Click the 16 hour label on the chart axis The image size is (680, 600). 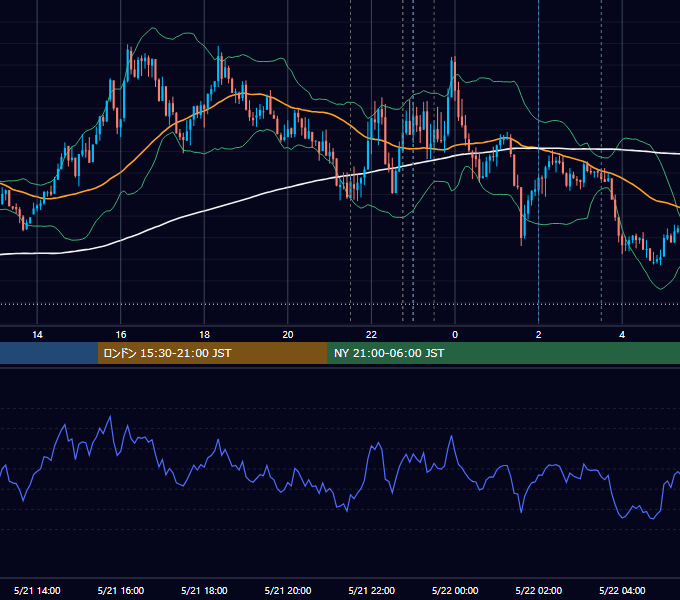tap(121, 335)
